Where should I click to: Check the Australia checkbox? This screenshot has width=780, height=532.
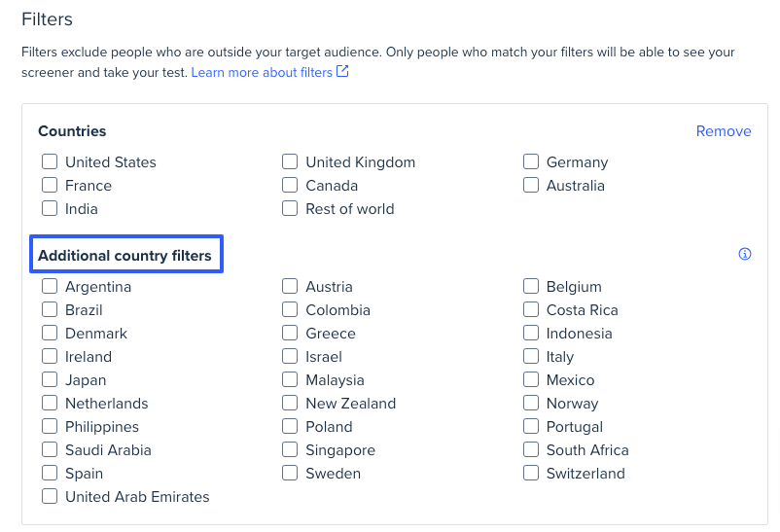531,185
